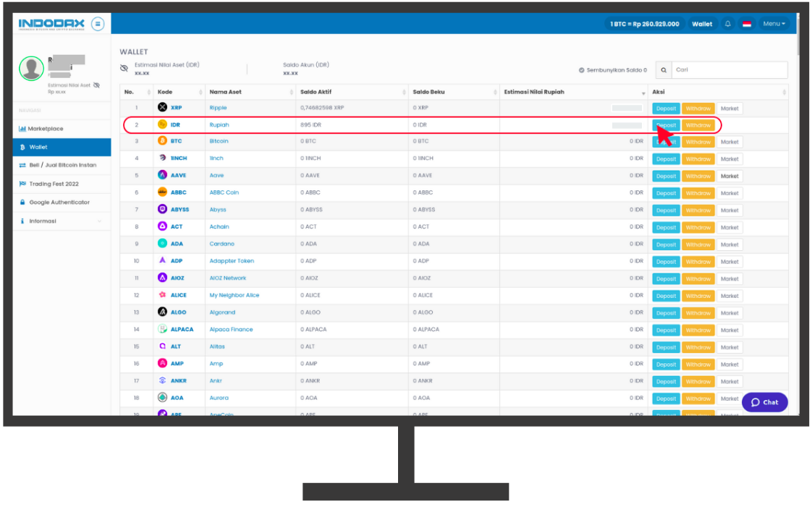This screenshot has width=812, height=512.
Task: Expand the Informasi sidebar section
Action: tap(62, 221)
